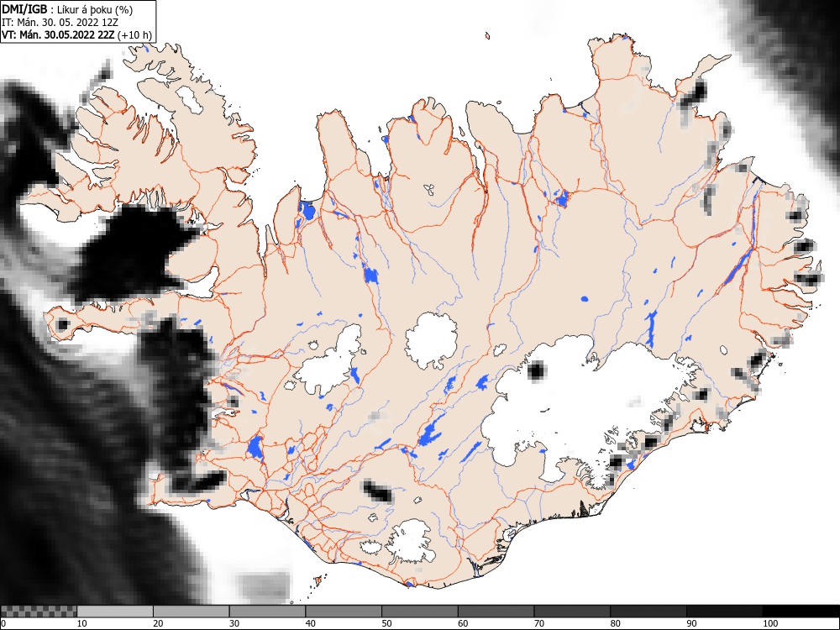Click the legend label '60'
This screenshot has width=840, height=630.
tap(462, 623)
